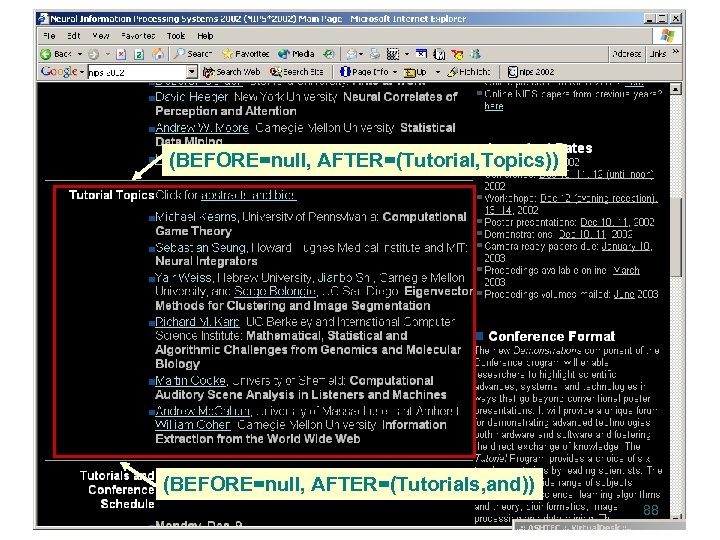Click the 'January 10' camera ready link
Image resolution: width=720 pixels, height=540 pixels.
click(626, 247)
